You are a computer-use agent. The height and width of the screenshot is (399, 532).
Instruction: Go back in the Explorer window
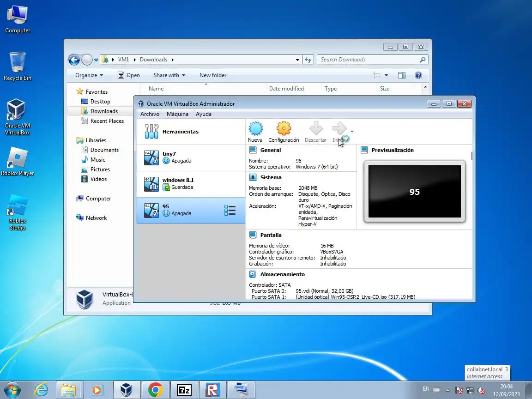tap(74, 60)
